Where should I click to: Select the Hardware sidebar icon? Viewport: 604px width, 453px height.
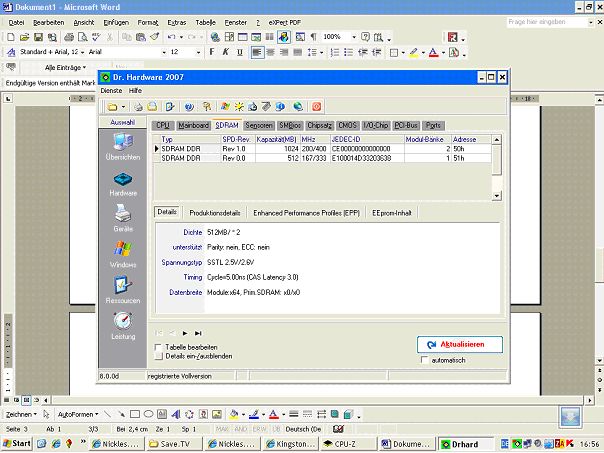click(x=123, y=181)
